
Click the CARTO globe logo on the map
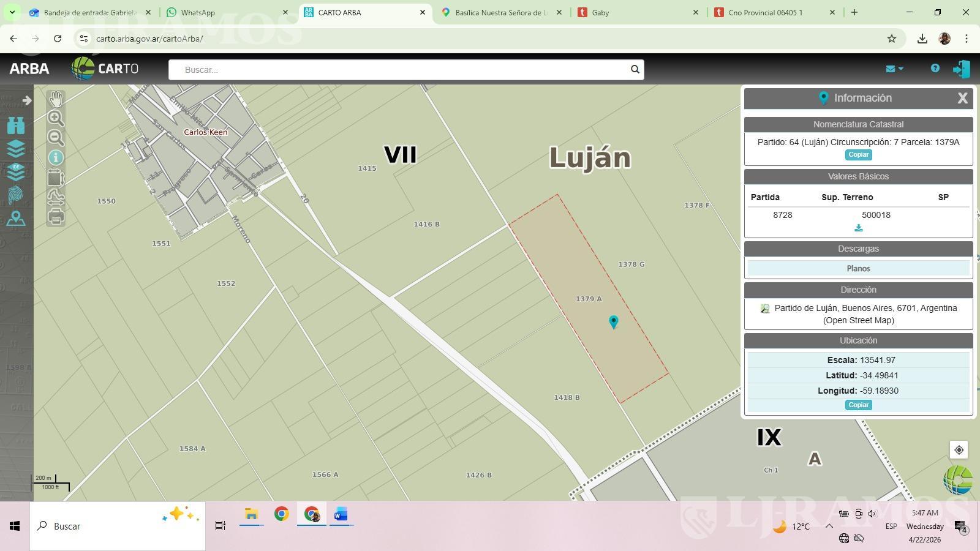pos(959,480)
